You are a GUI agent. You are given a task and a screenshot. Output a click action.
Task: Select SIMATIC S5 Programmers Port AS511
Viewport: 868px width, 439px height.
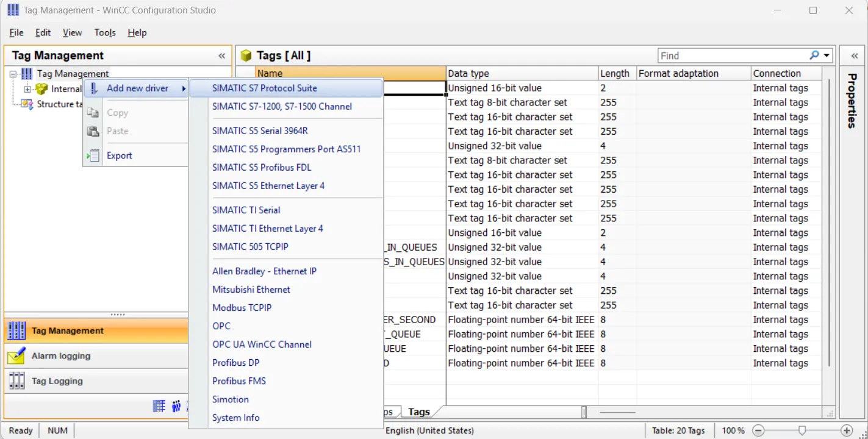pos(286,149)
